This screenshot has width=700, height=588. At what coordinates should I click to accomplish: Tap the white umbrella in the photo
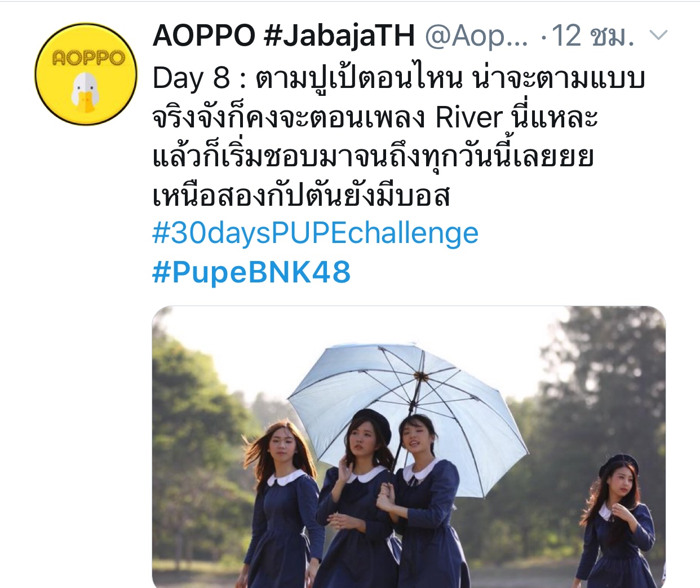pos(408,397)
